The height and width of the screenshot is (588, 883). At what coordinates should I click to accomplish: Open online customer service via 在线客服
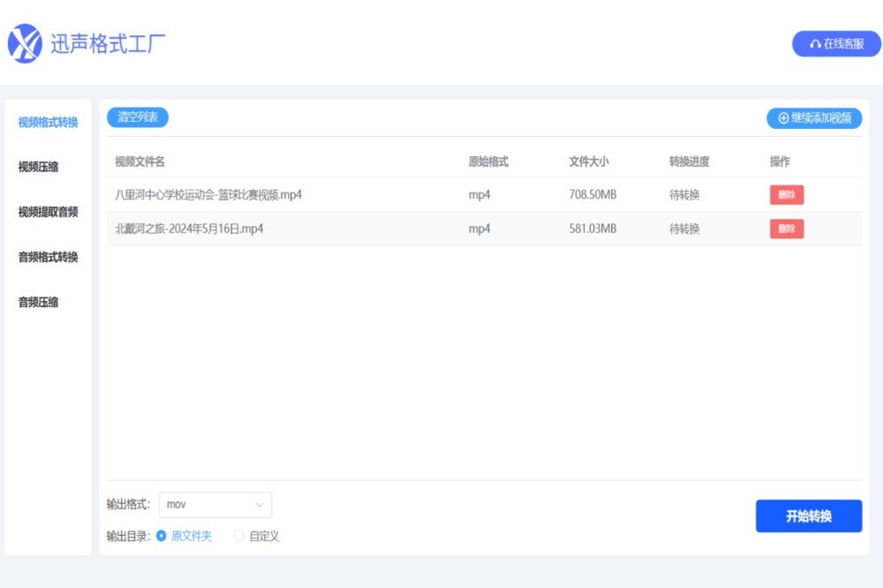[x=835, y=43]
